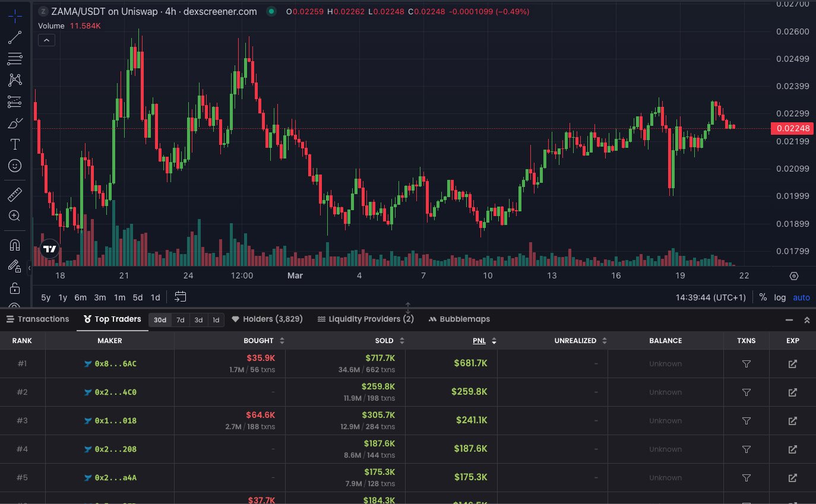Filter transactions for maker 0x2...208
This screenshot has width=816, height=504.
[x=747, y=449]
